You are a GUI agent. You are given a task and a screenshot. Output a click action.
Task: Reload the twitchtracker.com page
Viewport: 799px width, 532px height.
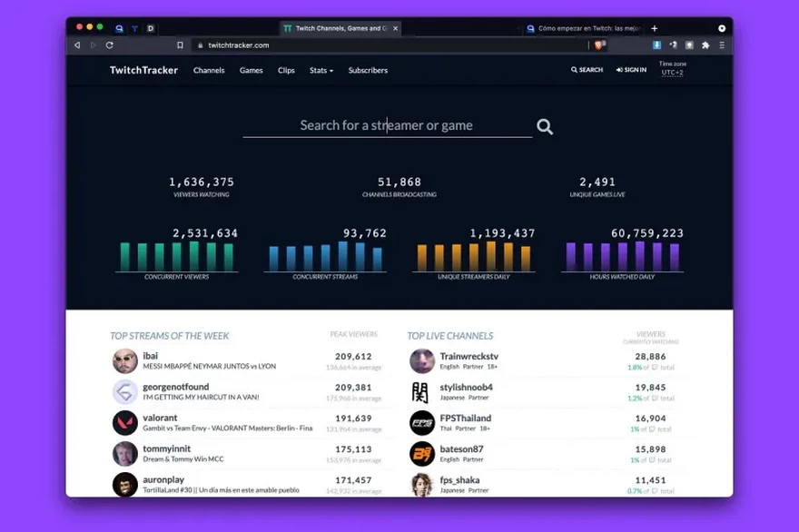[110, 45]
